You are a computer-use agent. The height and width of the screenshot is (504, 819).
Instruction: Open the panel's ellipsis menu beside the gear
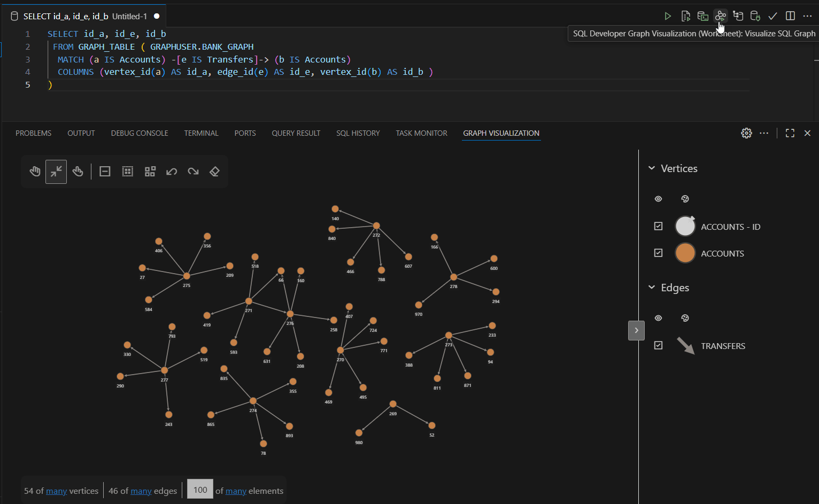pos(764,133)
